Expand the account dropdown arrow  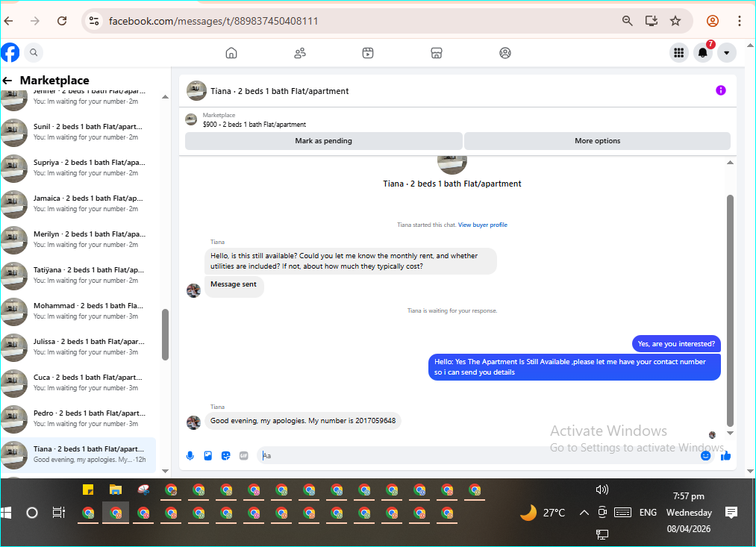(727, 52)
